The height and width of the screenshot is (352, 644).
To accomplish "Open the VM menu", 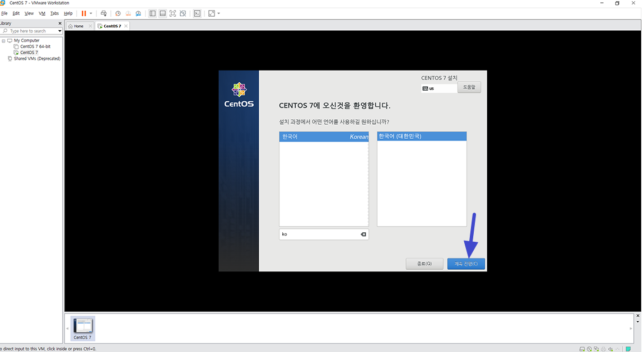I will click(42, 13).
